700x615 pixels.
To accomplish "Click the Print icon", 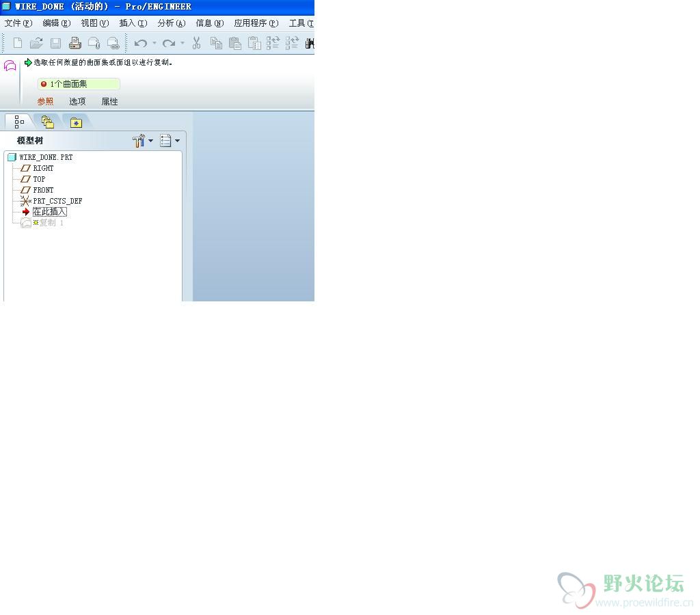I will point(75,43).
